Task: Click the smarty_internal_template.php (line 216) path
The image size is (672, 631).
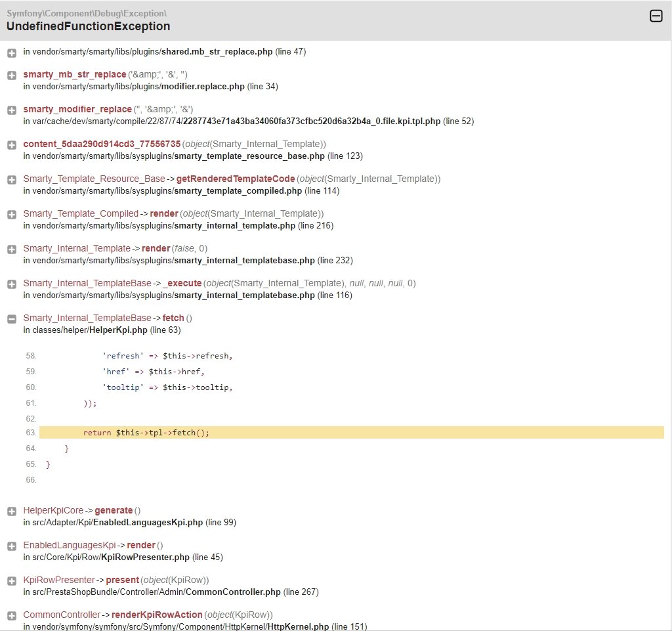Action: click(178, 225)
